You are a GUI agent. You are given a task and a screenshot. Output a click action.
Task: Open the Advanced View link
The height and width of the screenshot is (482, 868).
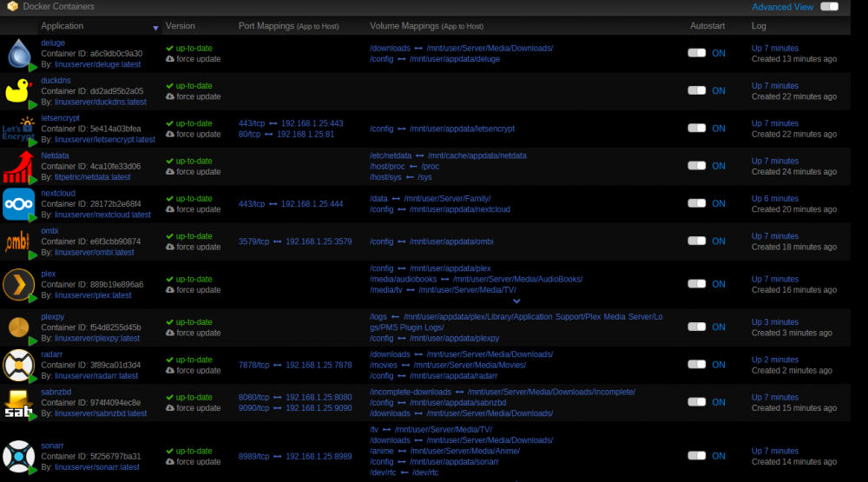point(782,7)
